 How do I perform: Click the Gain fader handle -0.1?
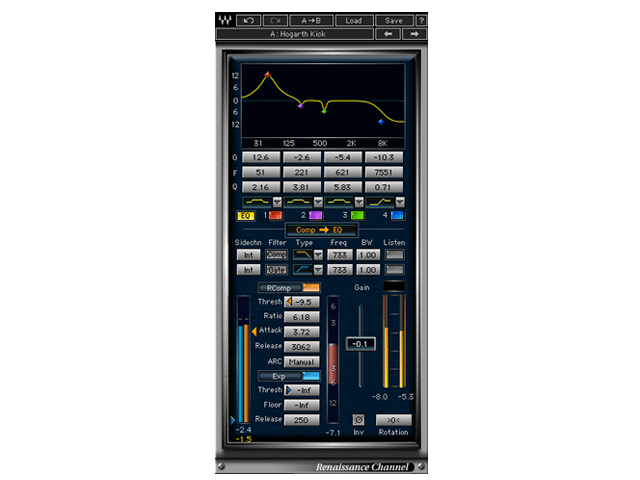click(x=360, y=344)
